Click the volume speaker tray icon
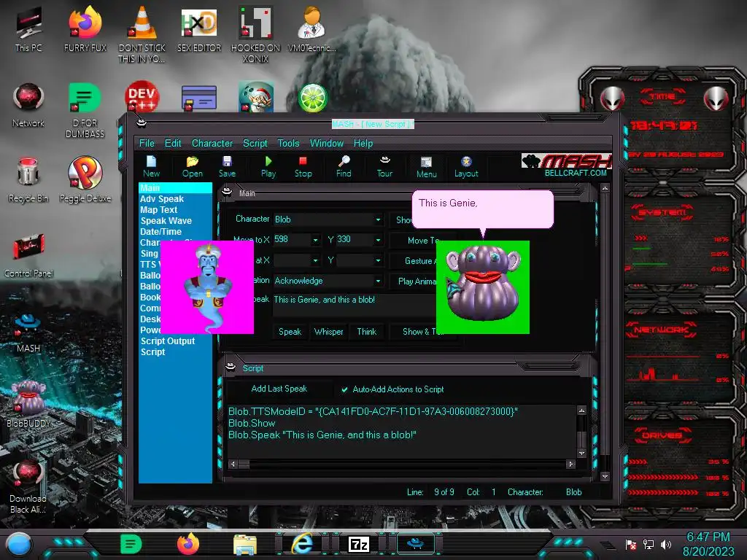 coord(666,544)
